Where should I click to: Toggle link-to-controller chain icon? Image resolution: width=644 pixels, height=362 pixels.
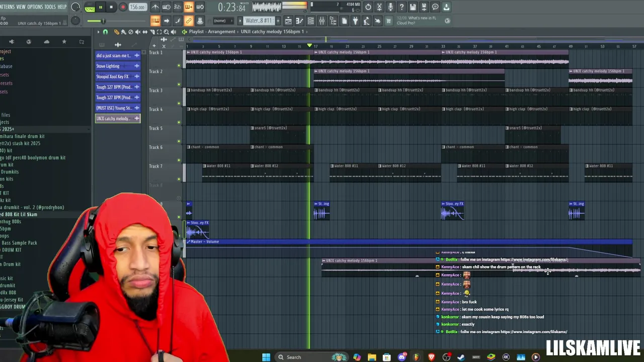(189, 21)
